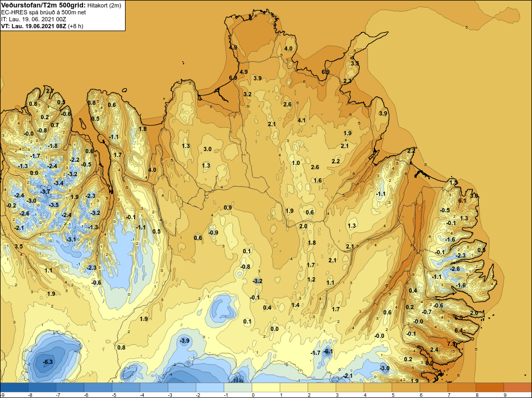Click the positive 6.1 temperature label

[x=462, y=201]
